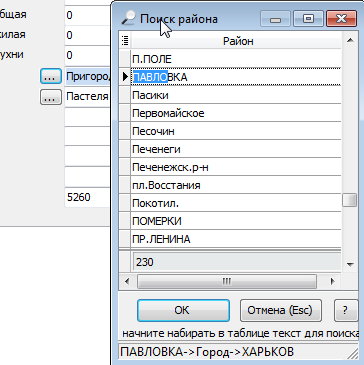Click the horizontal scrollbar right arrow

(x=332, y=282)
